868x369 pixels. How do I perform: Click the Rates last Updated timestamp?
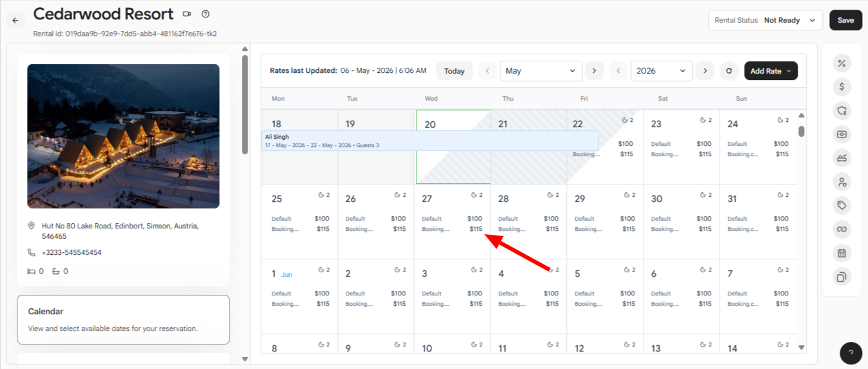pos(348,71)
